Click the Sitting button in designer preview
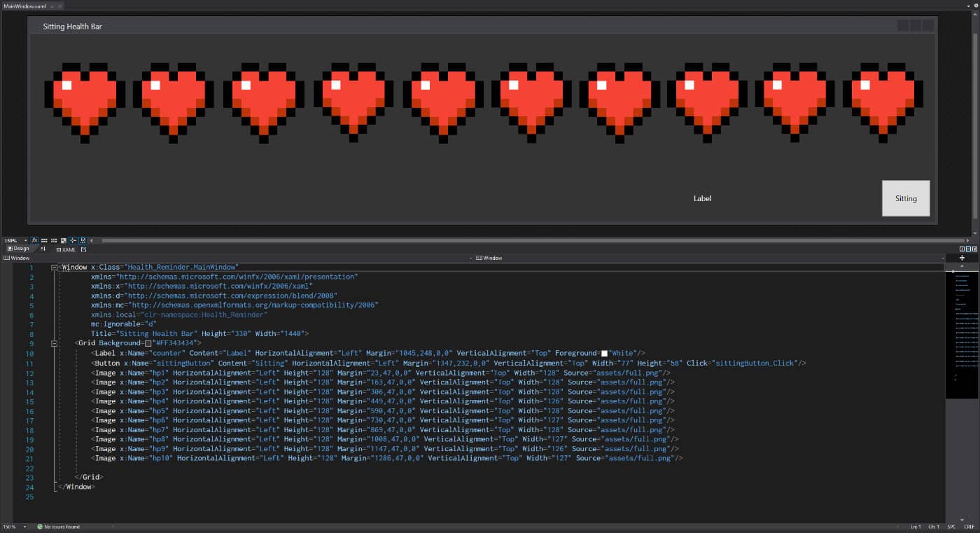The width and height of the screenshot is (980, 533). point(905,198)
